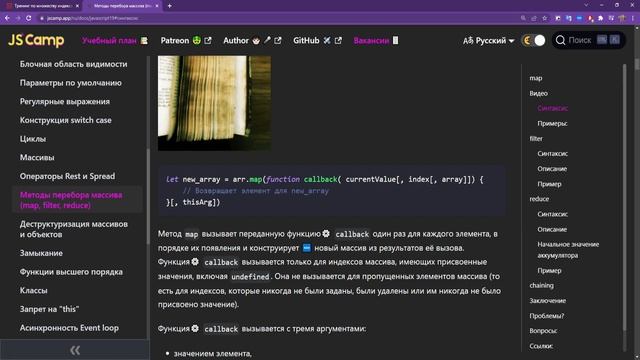Toggle the dark/light theme switch
This screenshot has width=640, height=360.
(534, 40)
